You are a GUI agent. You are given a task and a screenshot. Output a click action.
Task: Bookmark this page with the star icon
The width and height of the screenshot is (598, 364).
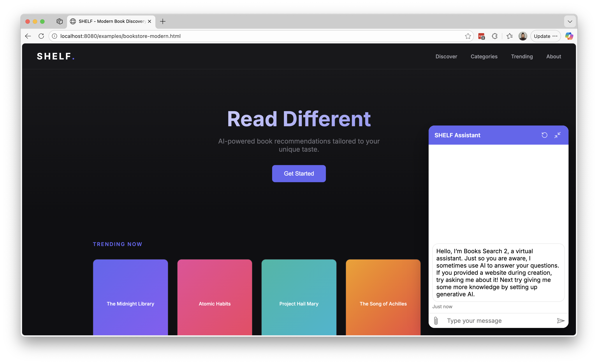click(468, 36)
